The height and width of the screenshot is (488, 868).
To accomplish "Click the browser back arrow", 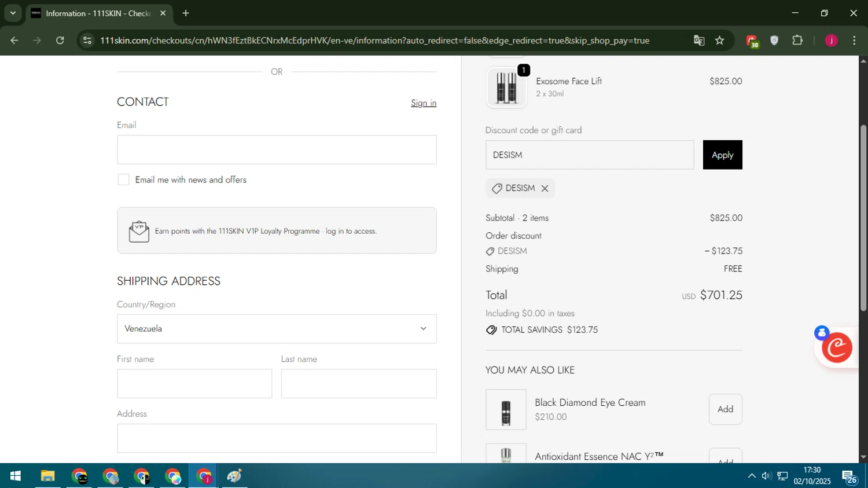I will pyautogui.click(x=14, y=41).
